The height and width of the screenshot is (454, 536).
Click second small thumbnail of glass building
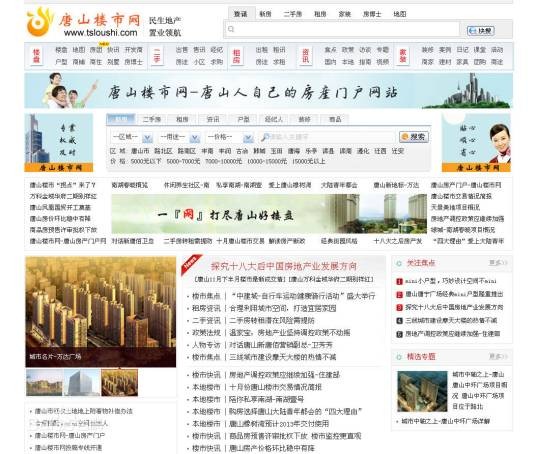click(x=82, y=383)
